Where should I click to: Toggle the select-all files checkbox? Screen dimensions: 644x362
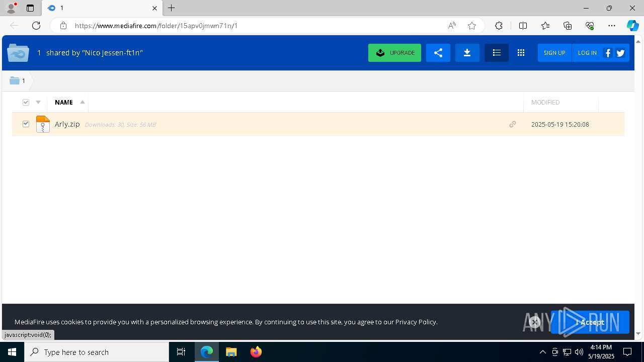[x=26, y=102]
